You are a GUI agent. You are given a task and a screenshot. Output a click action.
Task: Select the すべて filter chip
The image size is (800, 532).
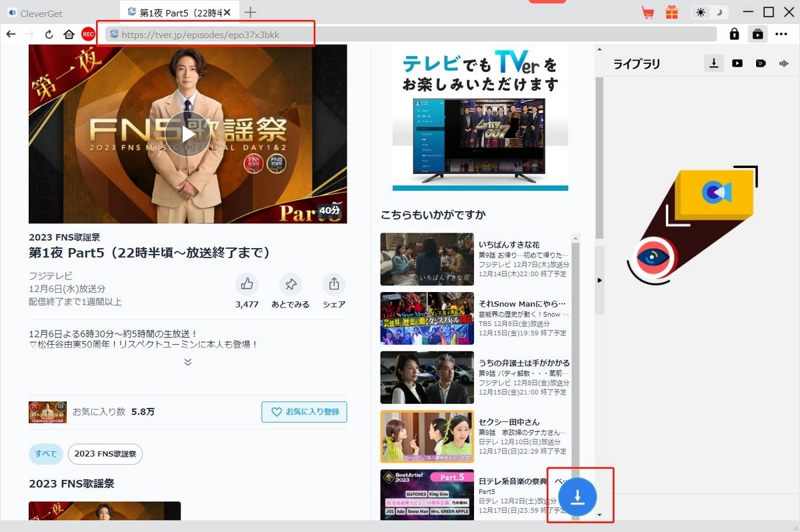coord(46,453)
